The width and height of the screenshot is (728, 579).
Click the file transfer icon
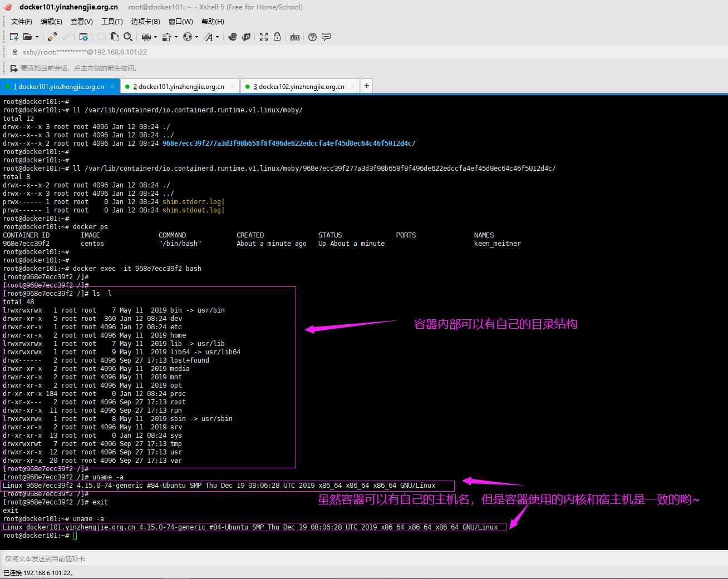tap(166, 37)
